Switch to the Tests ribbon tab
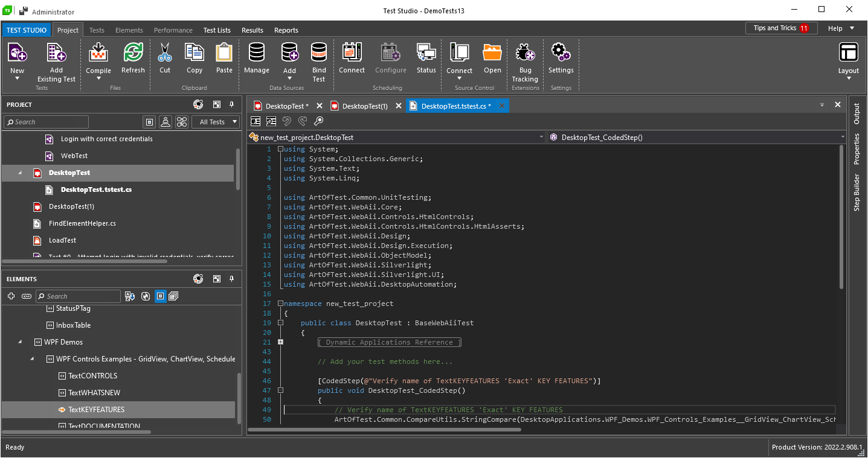The width and height of the screenshot is (868, 458). [x=97, y=30]
